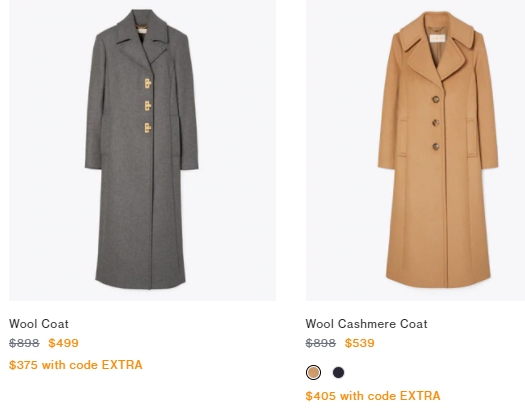Click the middle gold clasp on gray coat
Screen dimensions: 525x410
(148, 106)
